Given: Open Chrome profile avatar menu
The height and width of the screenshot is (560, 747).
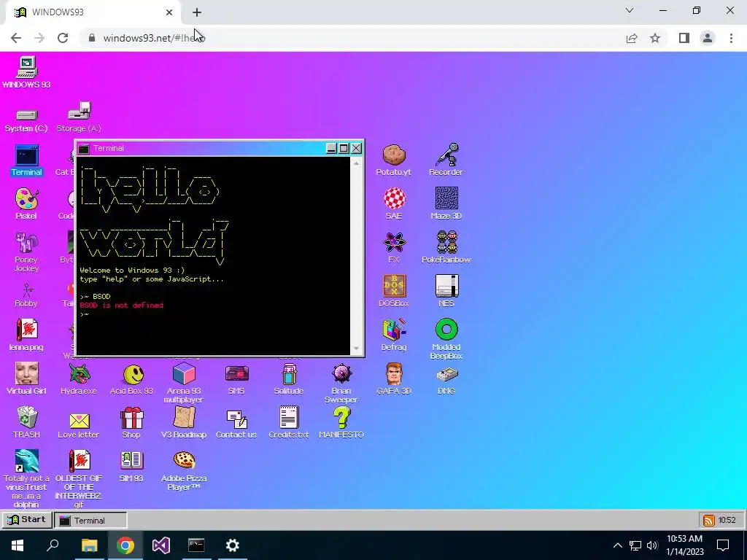Looking at the screenshot, I should tap(708, 38).
